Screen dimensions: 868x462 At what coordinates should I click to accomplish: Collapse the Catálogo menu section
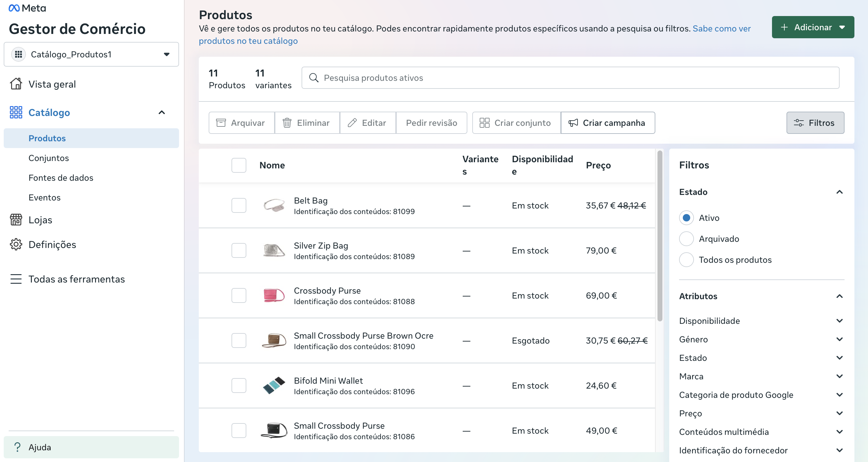[x=162, y=113]
